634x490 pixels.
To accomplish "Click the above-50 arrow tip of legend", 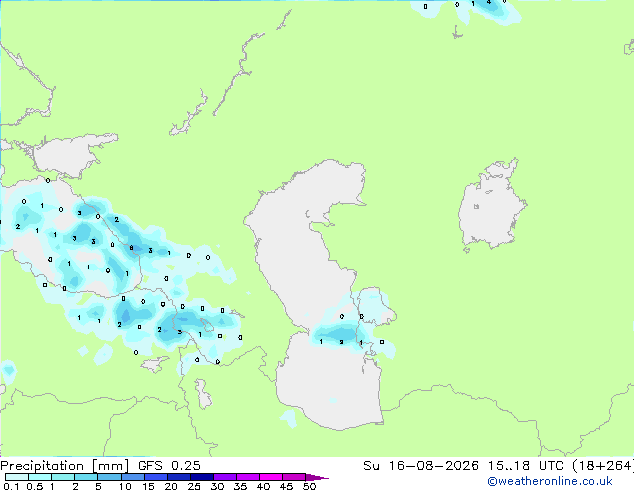I will [x=317, y=477].
